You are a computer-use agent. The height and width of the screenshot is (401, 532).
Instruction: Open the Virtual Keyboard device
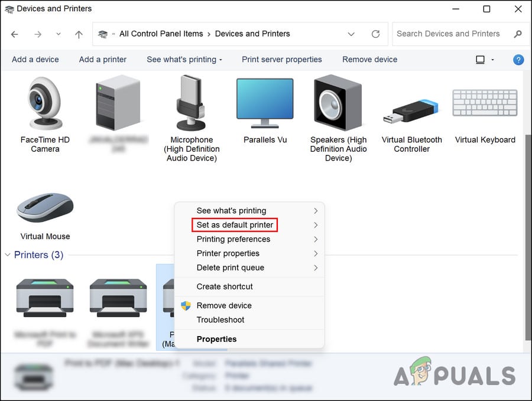pyautogui.click(x=484, y=103)
